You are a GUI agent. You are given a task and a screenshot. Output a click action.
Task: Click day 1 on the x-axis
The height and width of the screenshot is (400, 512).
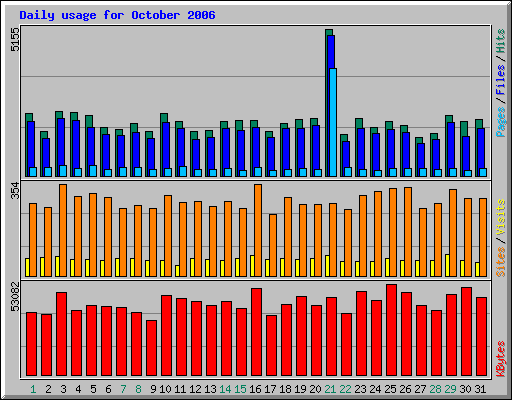click(33, 389)
